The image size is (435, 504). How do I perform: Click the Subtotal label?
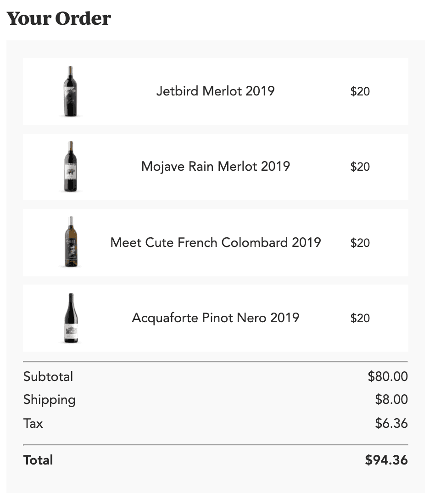[48, 376]
